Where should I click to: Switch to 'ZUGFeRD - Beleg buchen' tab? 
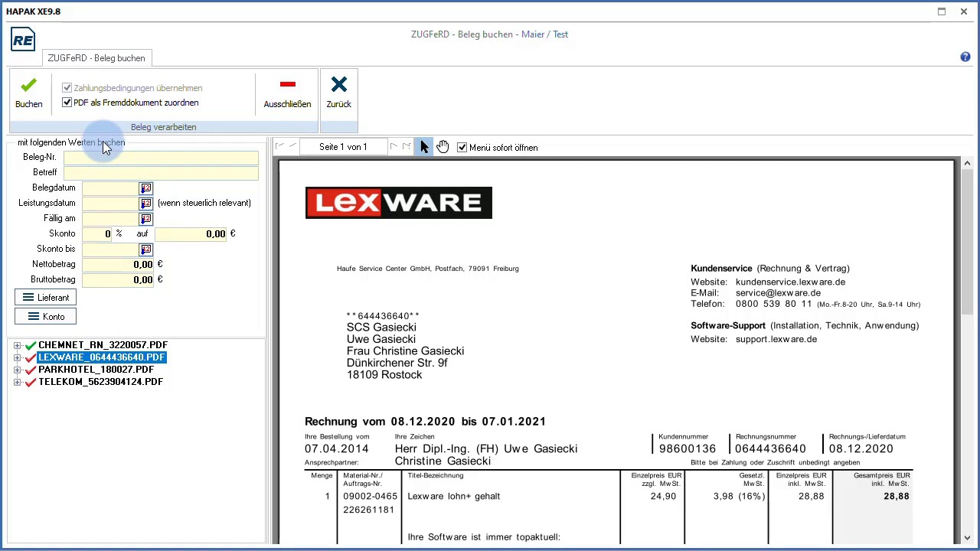(96, 58)
